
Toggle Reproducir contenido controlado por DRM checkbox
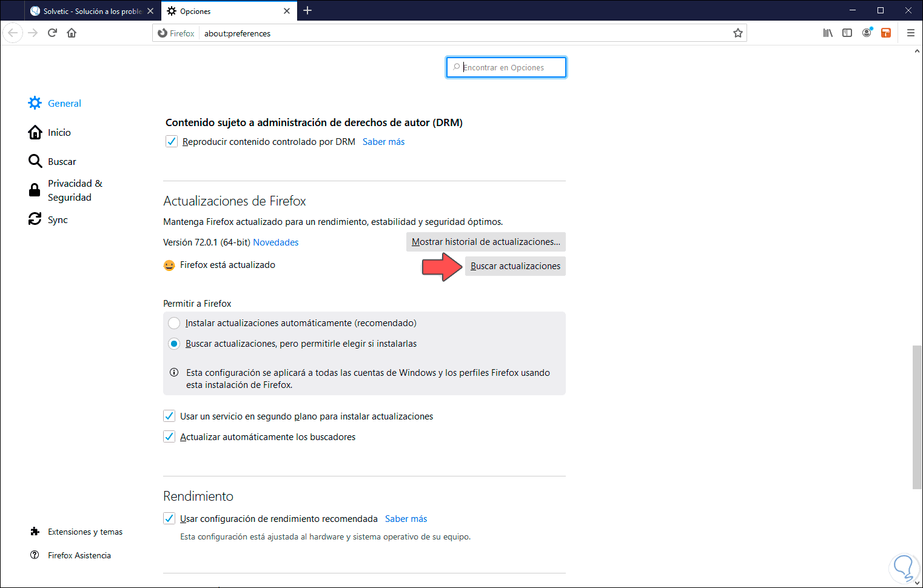pos(172,142)
